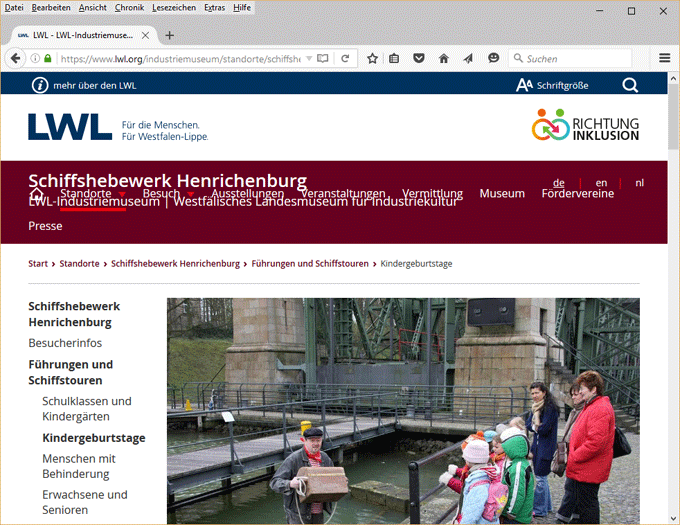Image resolution: width=680 pixels, height=525 pixels.
Task: Open Führungen und Schiffstouren sidebar heading
Action: pyautogui.click(x=71, y=372)
